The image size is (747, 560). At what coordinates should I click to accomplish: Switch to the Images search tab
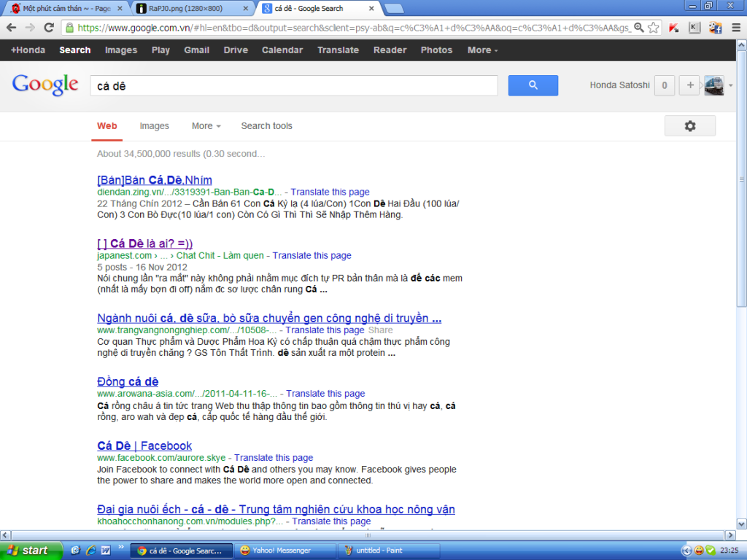154,126
